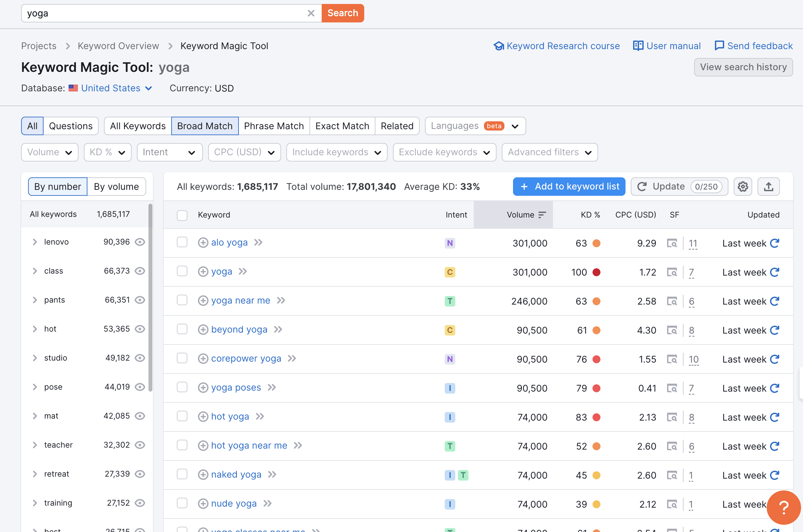Check the box for yoga near me
Screen dimensions: 803x532
coord(182,300)
